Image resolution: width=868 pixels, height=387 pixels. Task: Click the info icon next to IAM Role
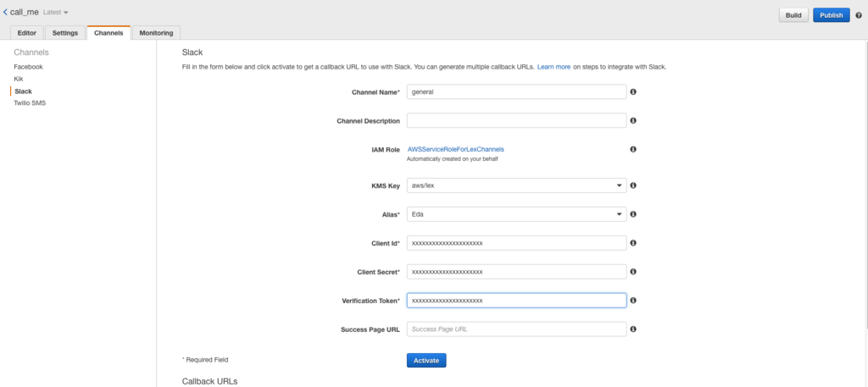pos(632,149)
